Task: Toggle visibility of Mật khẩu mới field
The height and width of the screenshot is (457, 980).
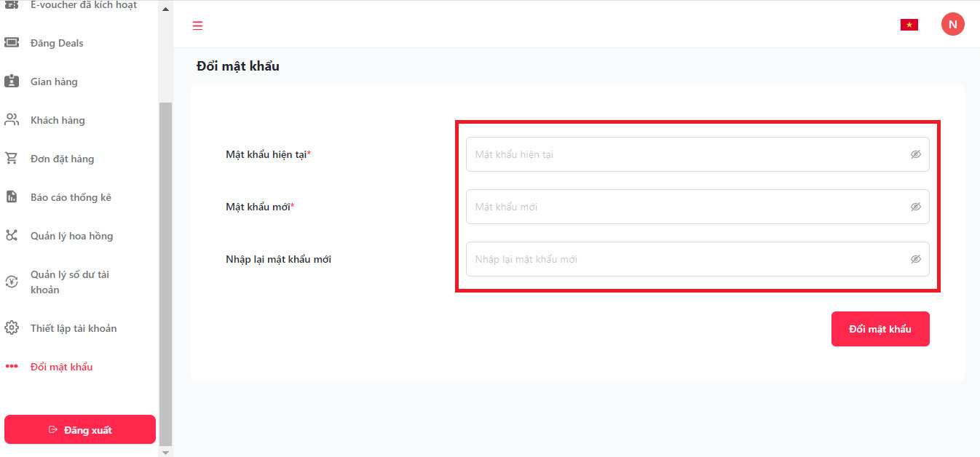Action: click(x=915, y=207)
